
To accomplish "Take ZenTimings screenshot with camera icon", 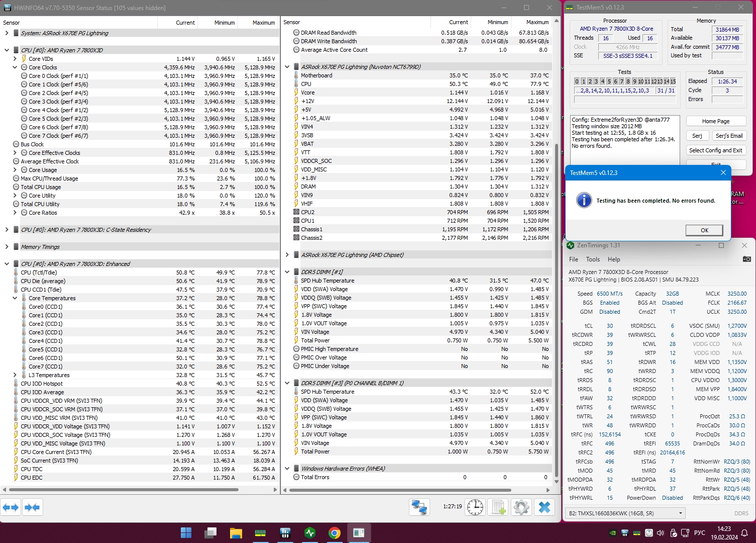I will tap(747, 259).
